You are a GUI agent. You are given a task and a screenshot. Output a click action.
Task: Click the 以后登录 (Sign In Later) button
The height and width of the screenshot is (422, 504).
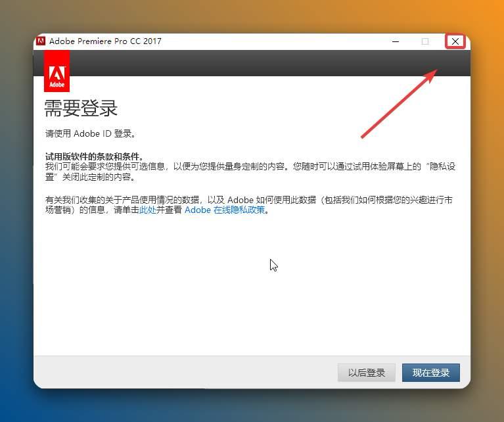pos(367,373)
